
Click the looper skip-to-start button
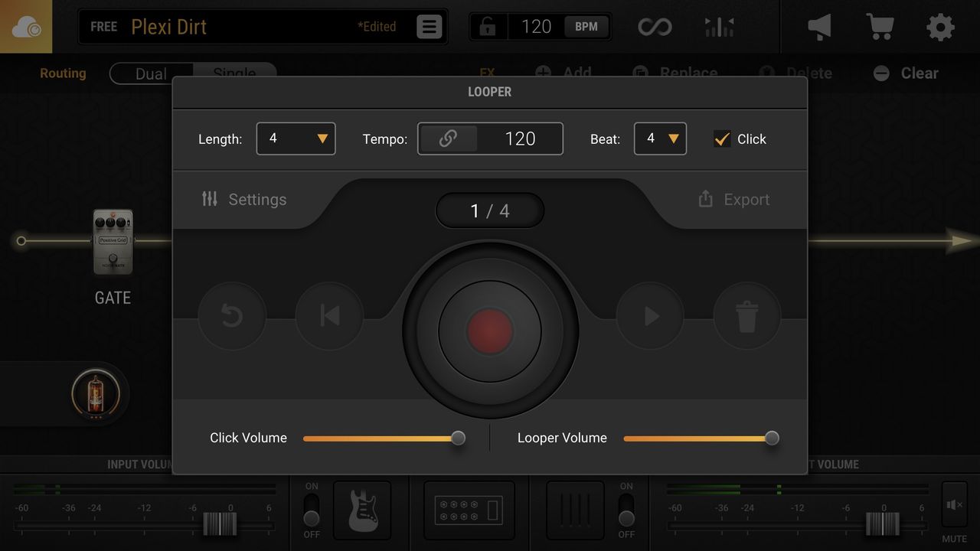tap(329, 316)
